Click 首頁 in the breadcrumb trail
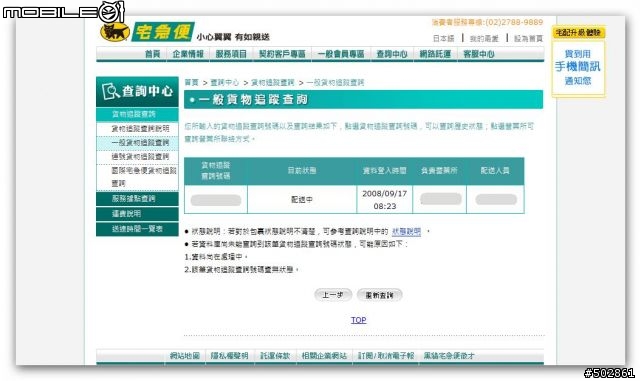 click(x=191, y=82)
